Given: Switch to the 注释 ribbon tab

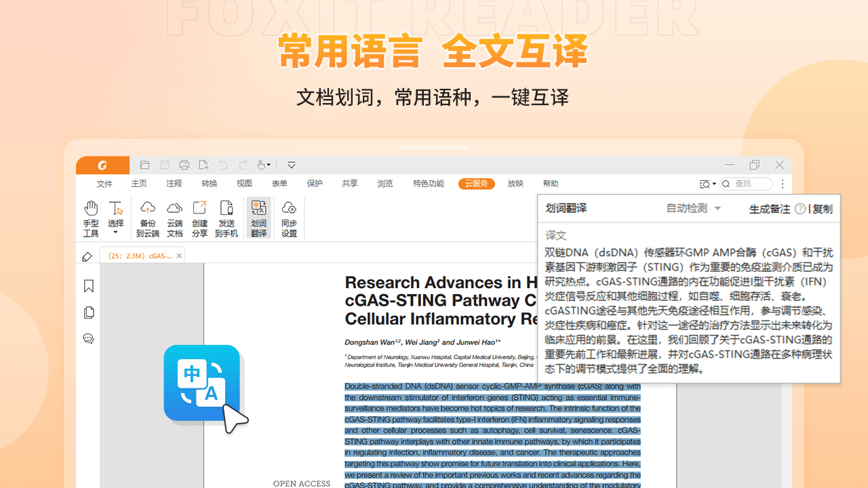Looking at the screenshot, I should pos(174,184).
